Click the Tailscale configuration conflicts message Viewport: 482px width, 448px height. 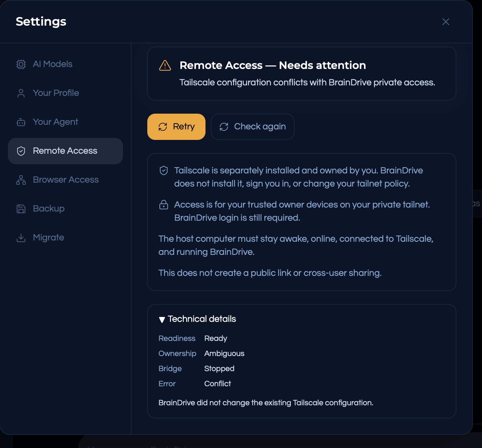point(307,82)
